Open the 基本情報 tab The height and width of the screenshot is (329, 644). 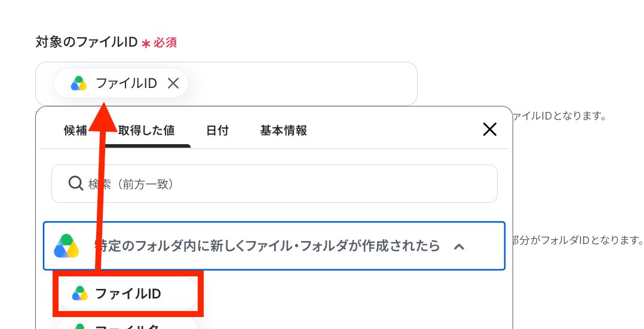[x=283, y=131]
